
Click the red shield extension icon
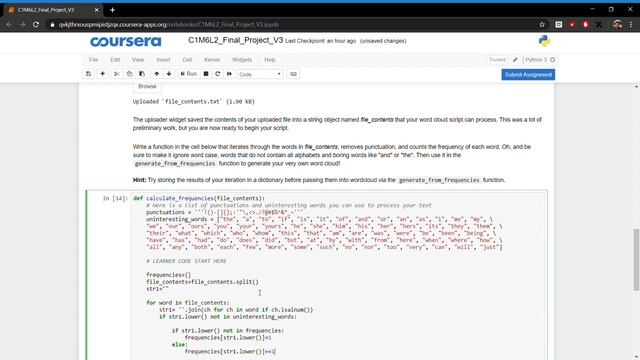(x=572, y=24)
